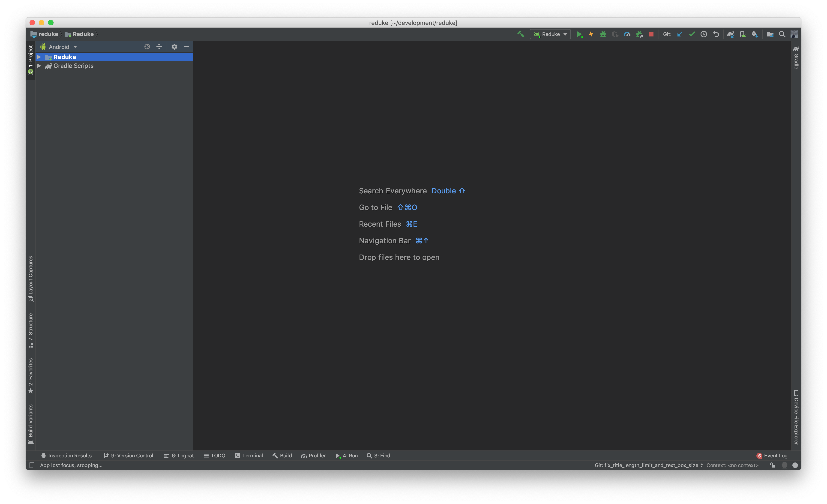The width and height of the screenshot is (827, 504).
Task: Stop the app with red square
Action: click(651, 34)
